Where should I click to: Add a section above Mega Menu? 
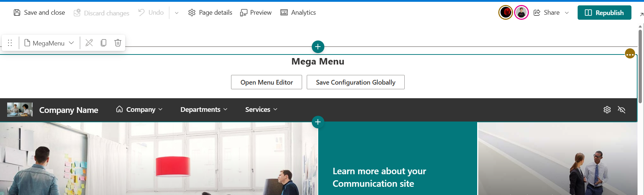(318, 47)
